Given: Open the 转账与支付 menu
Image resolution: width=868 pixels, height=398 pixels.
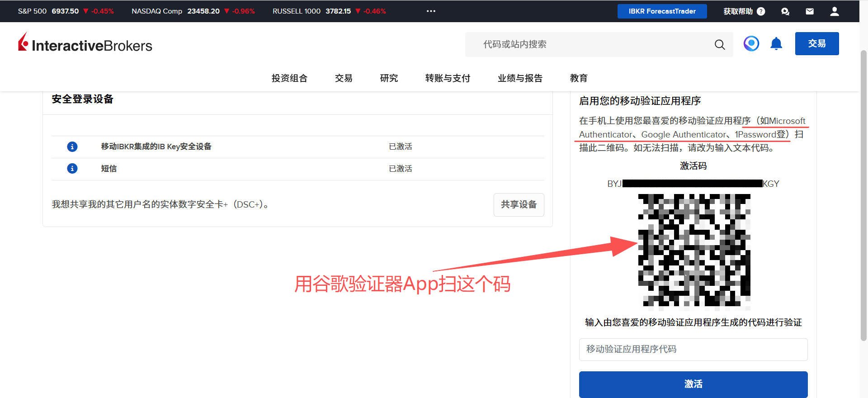Looking at the screenshot, I should coord(448,78).
